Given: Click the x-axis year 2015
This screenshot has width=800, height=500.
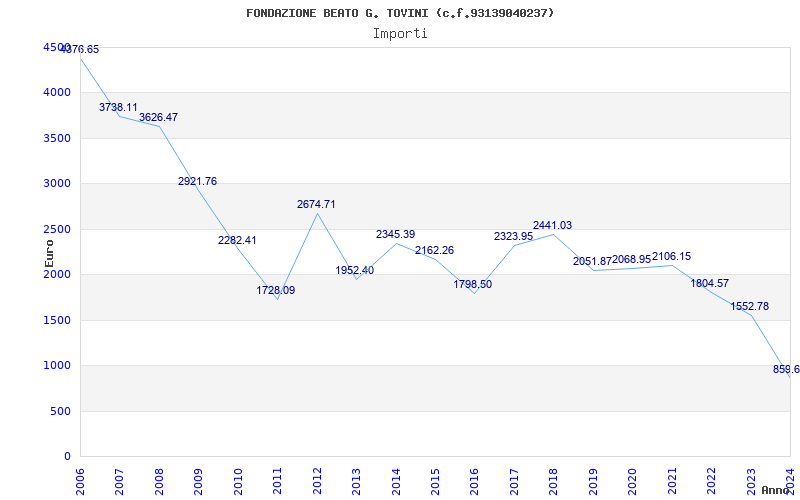Looking at the screenshot, I should pyautogui.click(x=435, y=482).
